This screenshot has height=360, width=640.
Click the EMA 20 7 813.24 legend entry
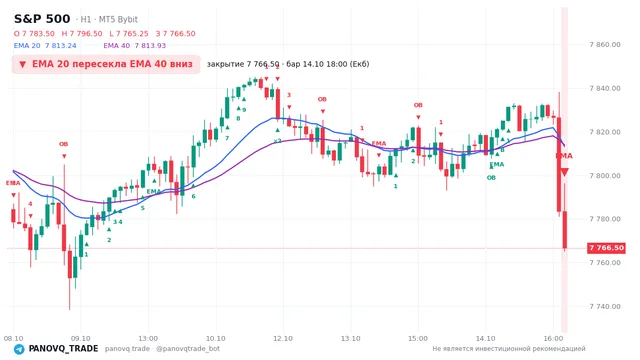point(45,45)
